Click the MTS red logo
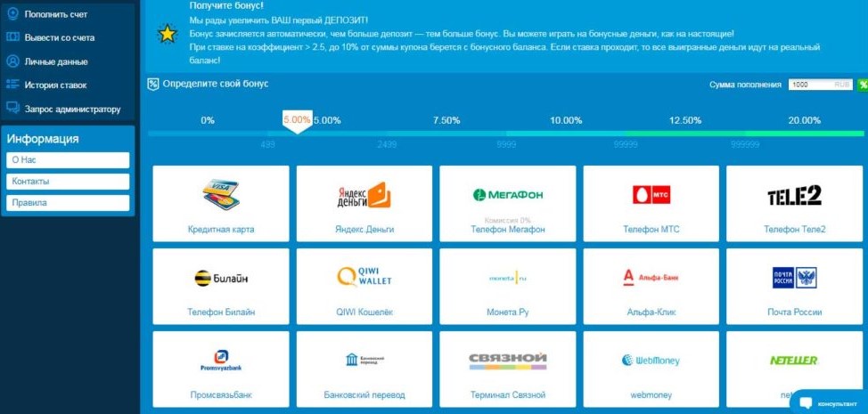Viewport: 868px width, 414px height. tap(651, 195)
